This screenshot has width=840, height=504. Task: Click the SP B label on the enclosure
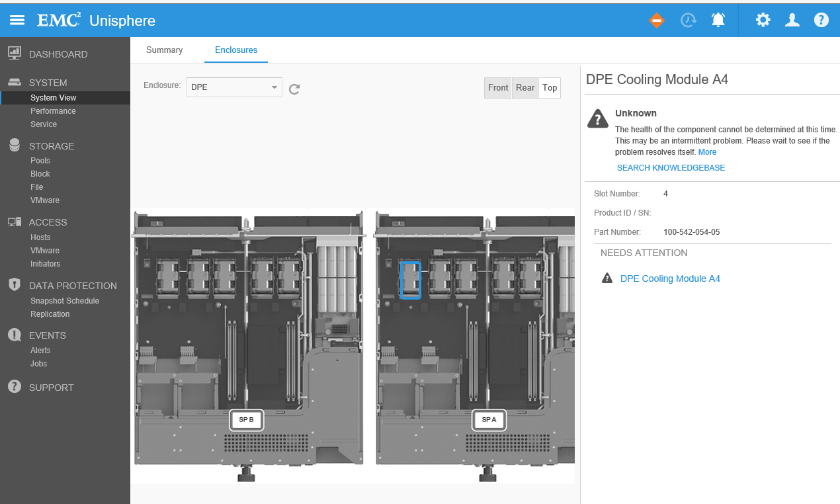click(246, 420)
